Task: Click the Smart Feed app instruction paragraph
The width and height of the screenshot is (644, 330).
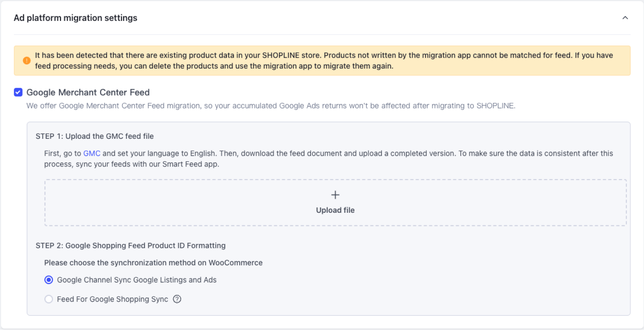Action: [328, 159]
